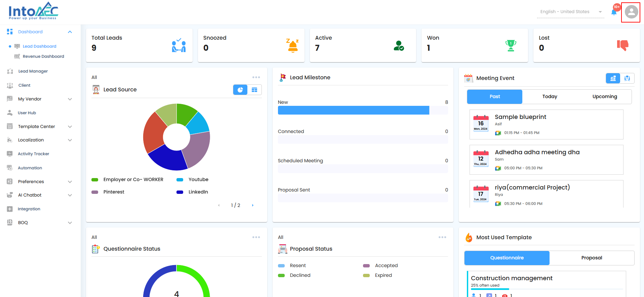The width and height of the screenshot is (644, 297).
Task: Click the Total Leads card icon
Action: click(179, 45)
